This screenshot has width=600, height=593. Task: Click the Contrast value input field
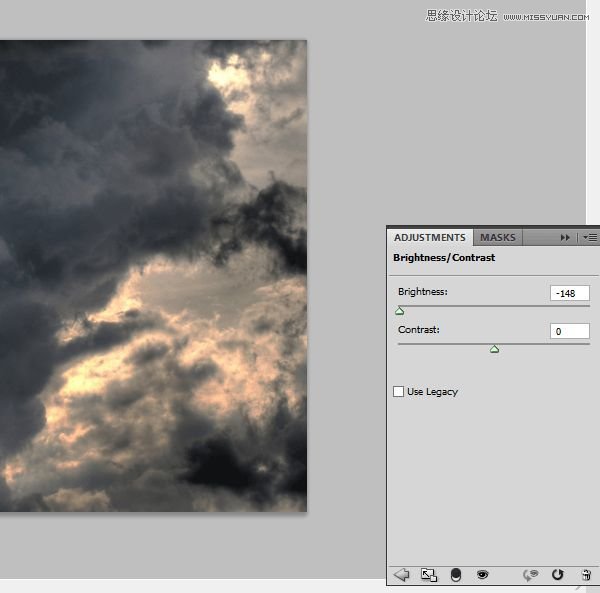click(569, 331)
